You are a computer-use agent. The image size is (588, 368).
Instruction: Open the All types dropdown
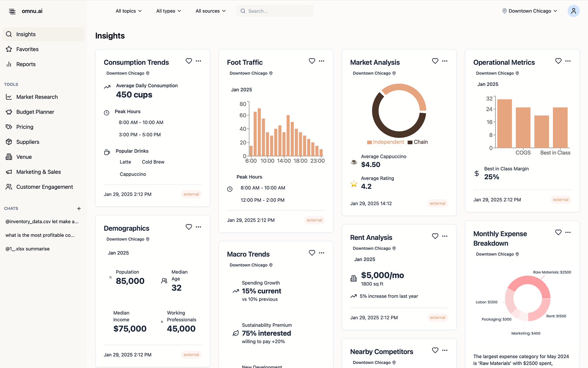[x=168, y=11]
